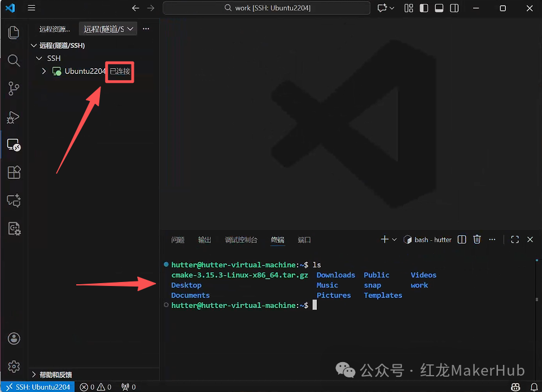Open the Chat view in activity bar
The width and height of the screenshot is (542, 392).
coord(14,200)
